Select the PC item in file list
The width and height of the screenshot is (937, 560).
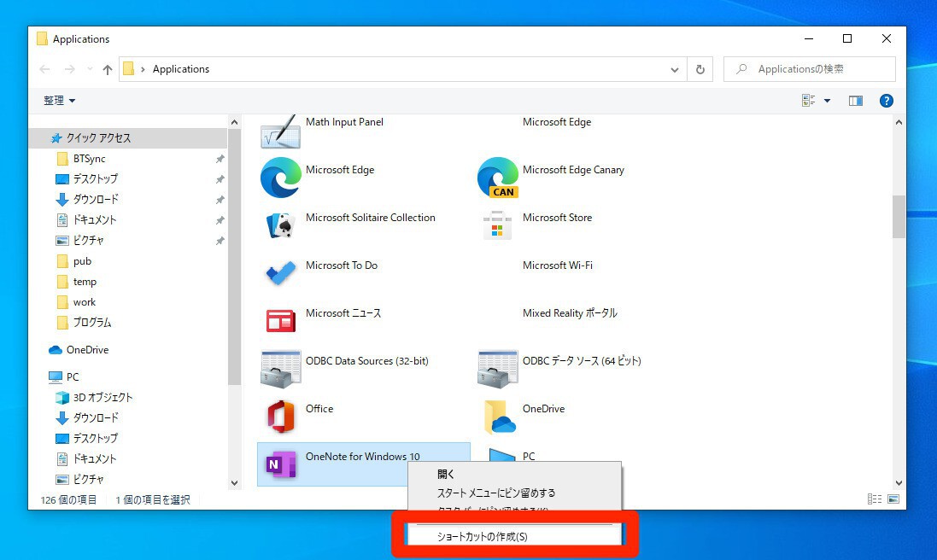click(x=528, y=456)
